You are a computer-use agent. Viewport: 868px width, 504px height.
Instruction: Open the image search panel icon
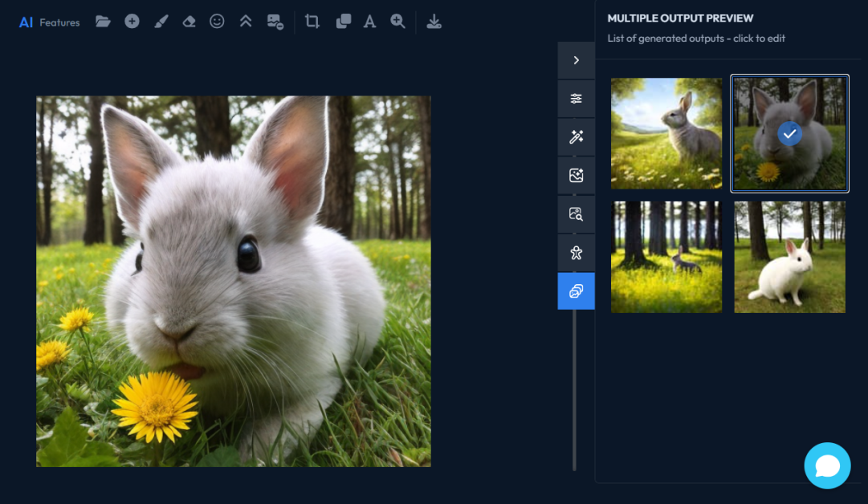coord(577,214)
